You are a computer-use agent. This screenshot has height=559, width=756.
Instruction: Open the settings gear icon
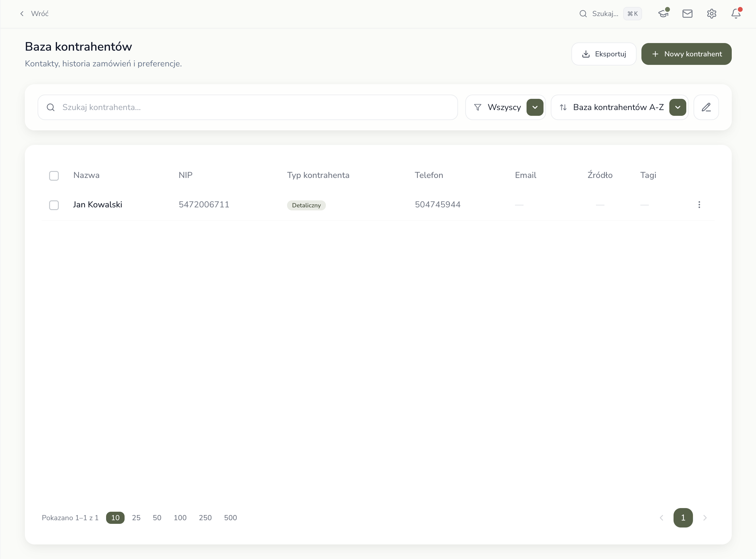pos(712,14)
